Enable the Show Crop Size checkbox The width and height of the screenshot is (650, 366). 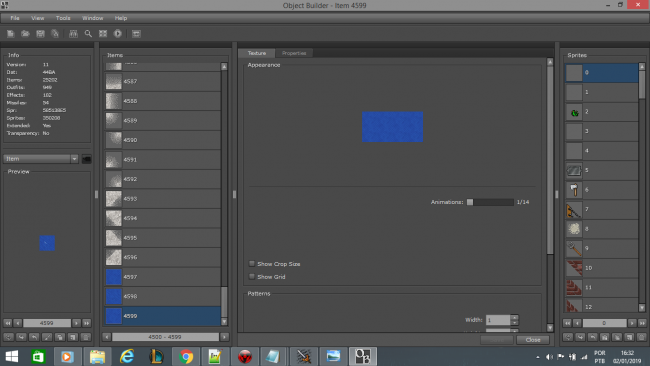click(x=252, y=264)
